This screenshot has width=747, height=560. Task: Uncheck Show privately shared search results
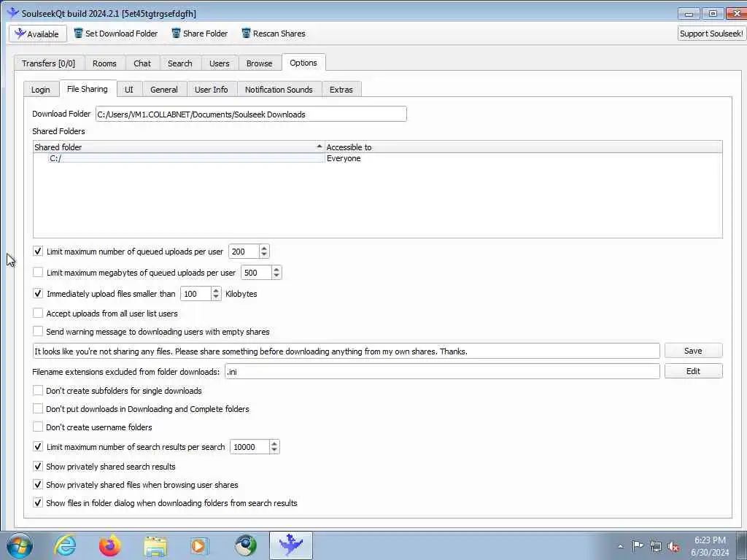[x=38, y=466]
